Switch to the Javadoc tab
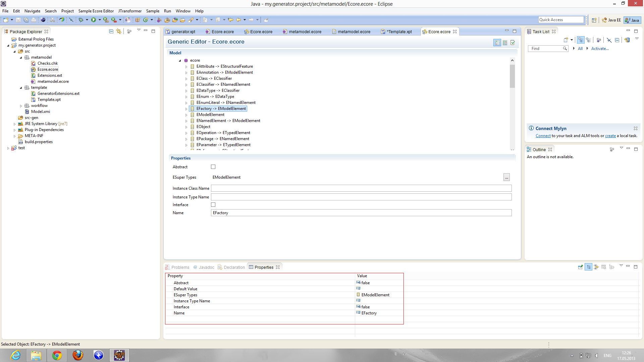This screenshot has height=362, width=644. [x=204, y=267]
